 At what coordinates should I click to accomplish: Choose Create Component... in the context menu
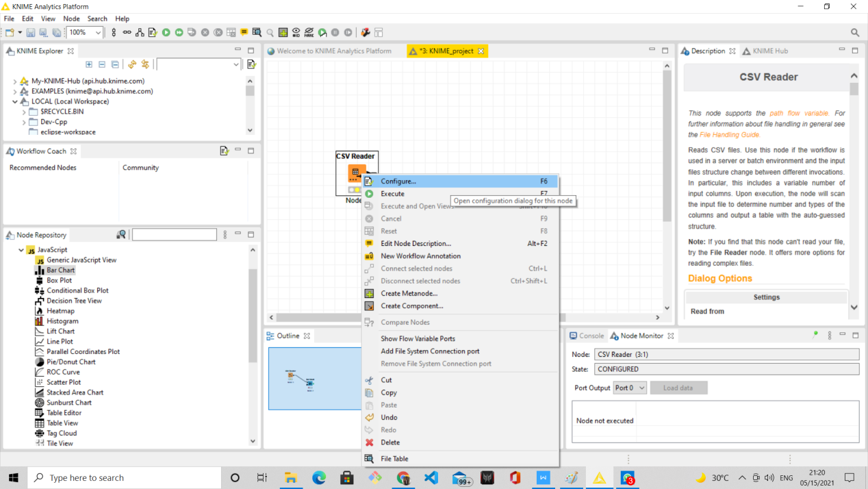pyautogui.click(x=460, y=306)
